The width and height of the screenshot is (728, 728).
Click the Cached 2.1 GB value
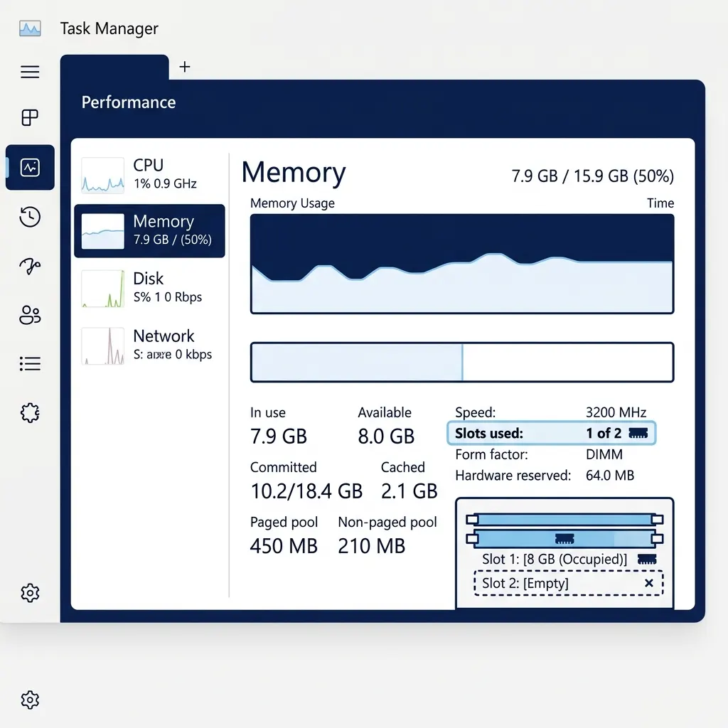click(x=409, y=491)
